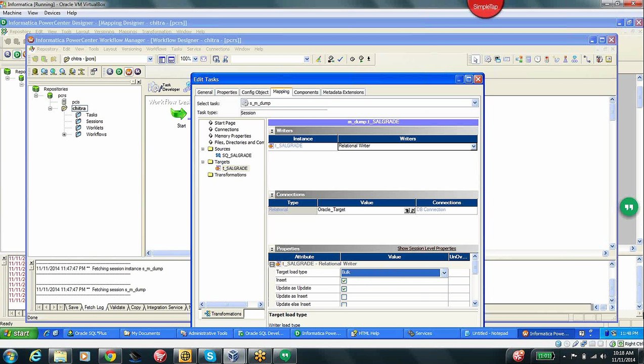
Task: Uncheck the Update as Update checkbox
Action: click(x=344, y=289)
